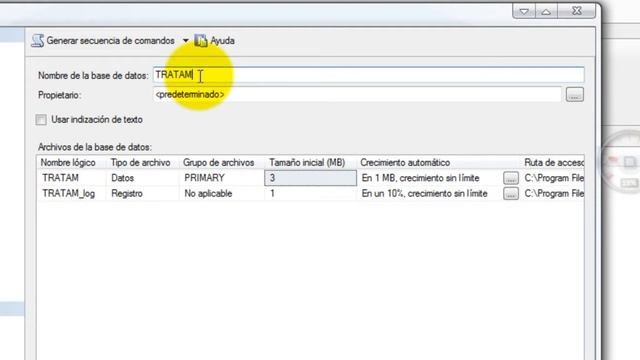Close the new database dialog

pyautogui.click(x=576, y=11)
